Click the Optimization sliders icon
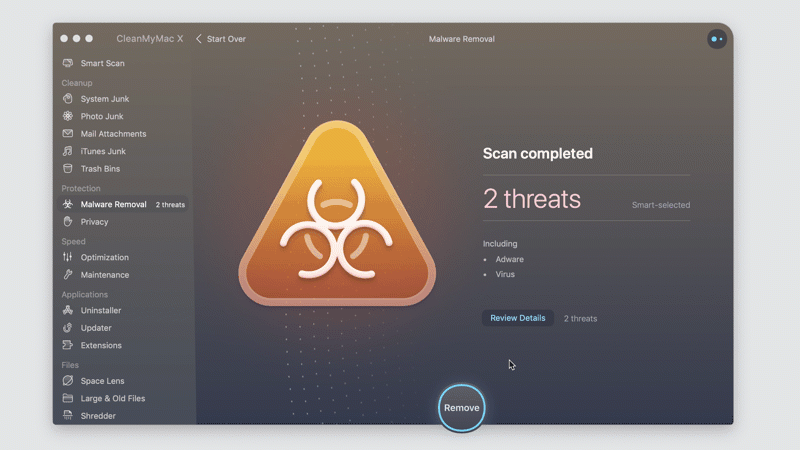This screenshot has width=800, height=450. (x=67, y=257)
